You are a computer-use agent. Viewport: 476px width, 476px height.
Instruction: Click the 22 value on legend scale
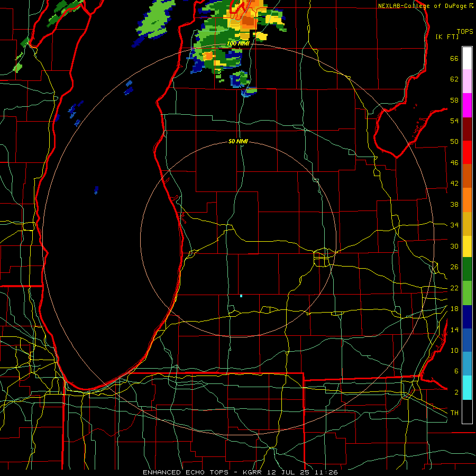(454, 288)
